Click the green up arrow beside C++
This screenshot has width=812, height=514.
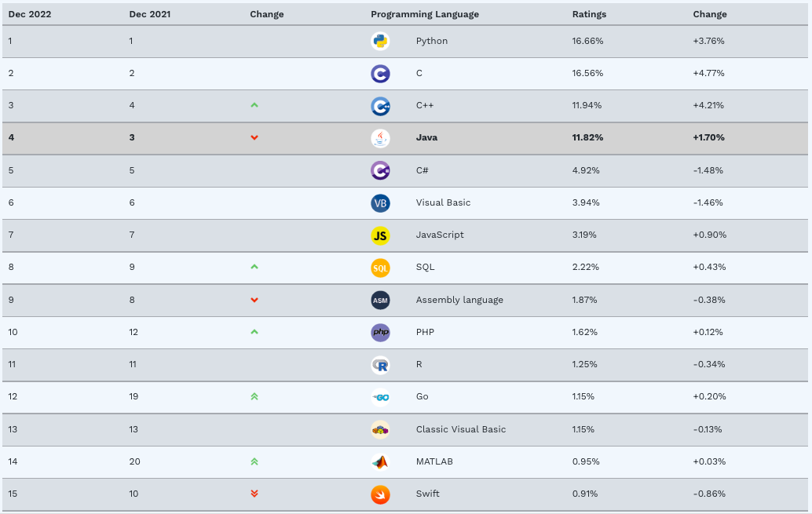click(254, 105)
